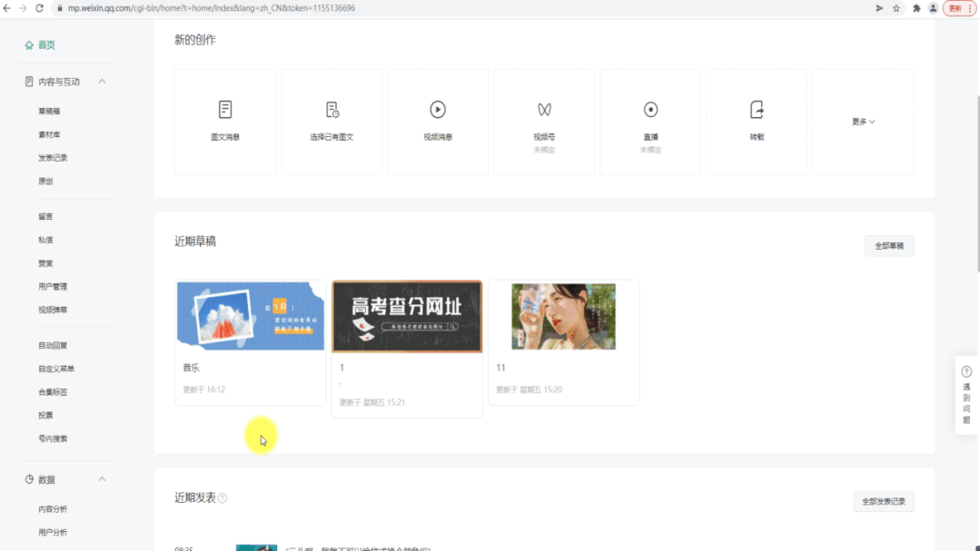Image resolution: width=980 pixels, height=551 pixels.
Task: Click the send arrow icon in address bar
Action: [x=879, y=8]
